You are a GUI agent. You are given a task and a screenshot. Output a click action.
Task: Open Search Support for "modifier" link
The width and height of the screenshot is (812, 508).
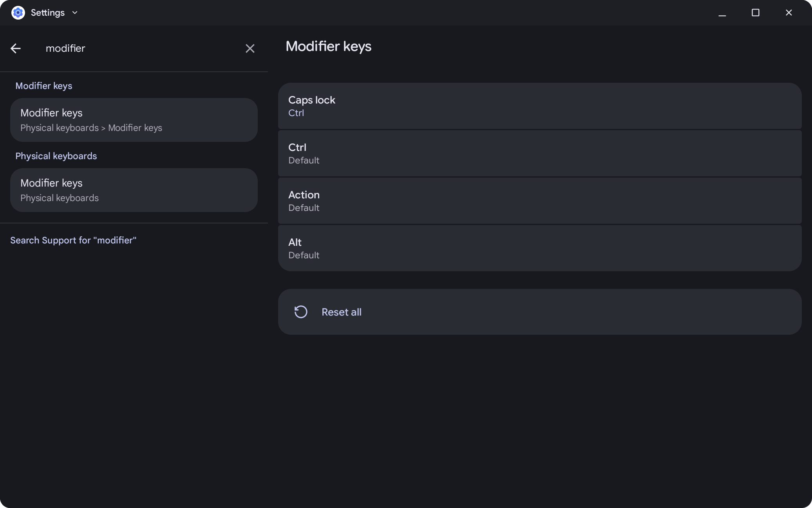[x=73, y=240]
